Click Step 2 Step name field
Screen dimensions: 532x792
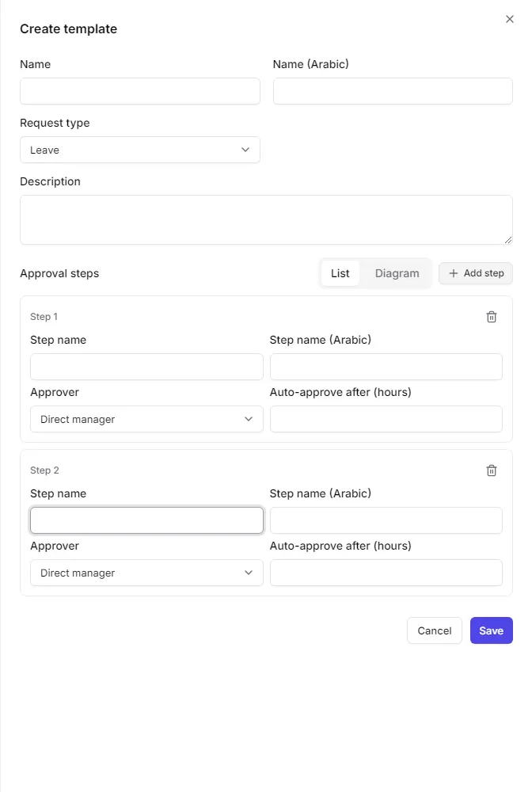click(146, 520)
